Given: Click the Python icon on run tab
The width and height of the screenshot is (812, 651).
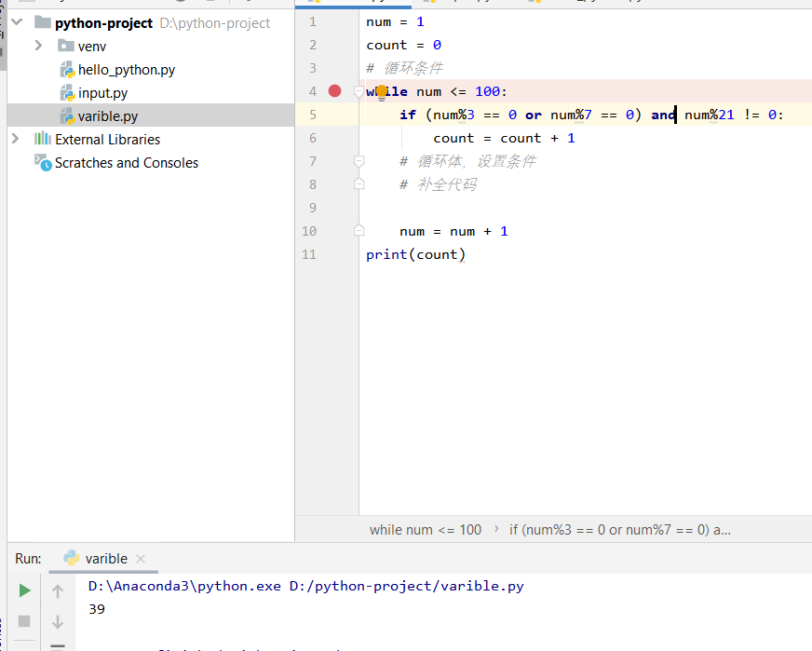Looking at the screenshot, I should click(72, 558).
